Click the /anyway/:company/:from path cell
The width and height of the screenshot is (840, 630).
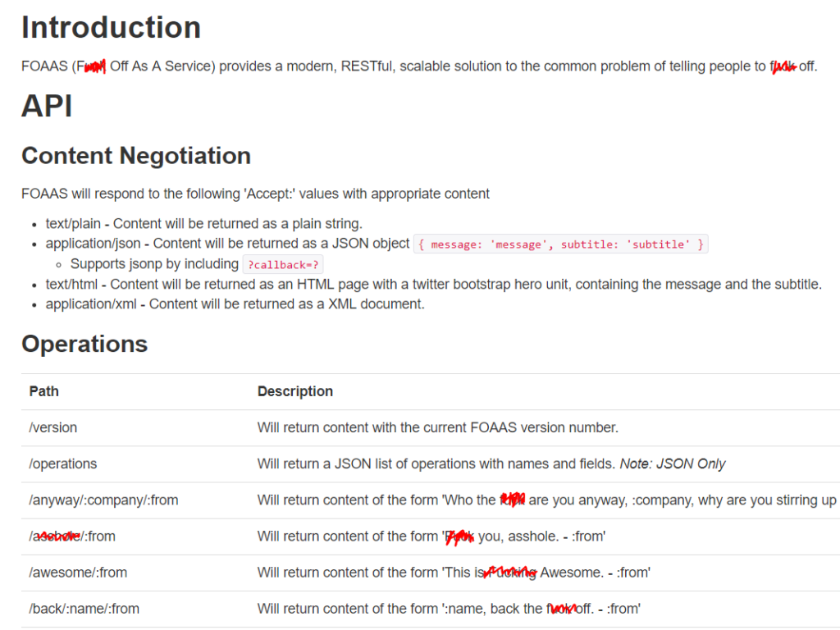103,500
